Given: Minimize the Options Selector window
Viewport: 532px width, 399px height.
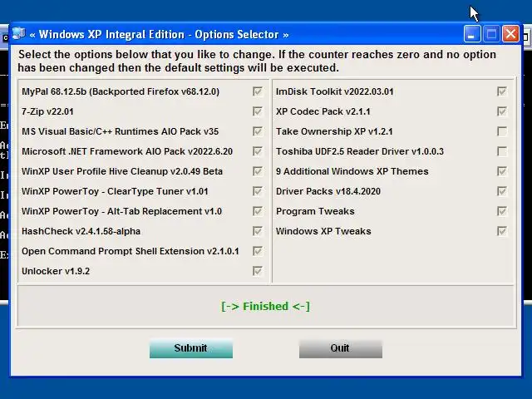Looking at the screenshot, I should 472,34.
